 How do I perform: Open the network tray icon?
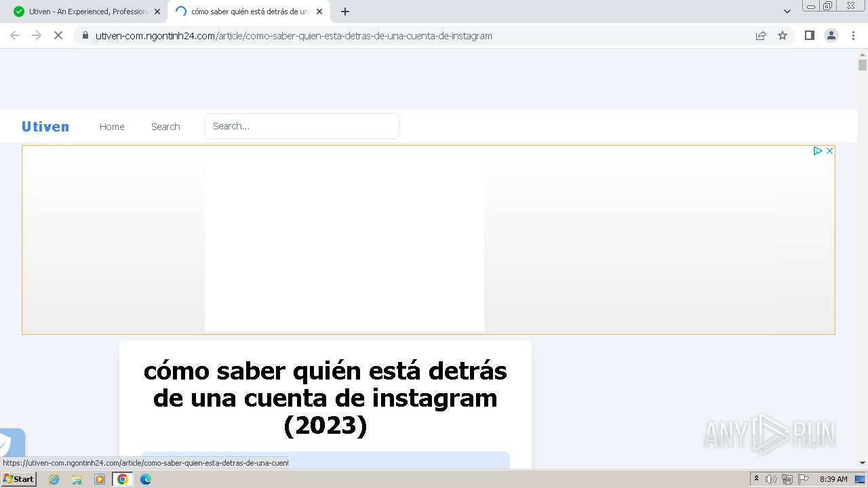tap(787, 479)
